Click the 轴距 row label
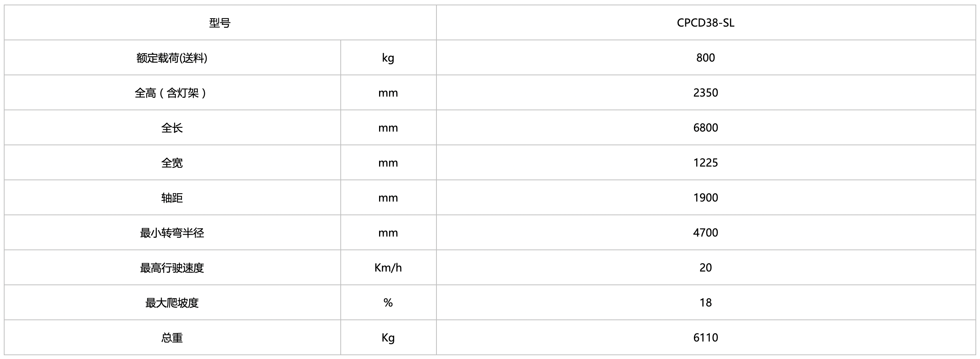Screen dimensions: 980x359 172,198
